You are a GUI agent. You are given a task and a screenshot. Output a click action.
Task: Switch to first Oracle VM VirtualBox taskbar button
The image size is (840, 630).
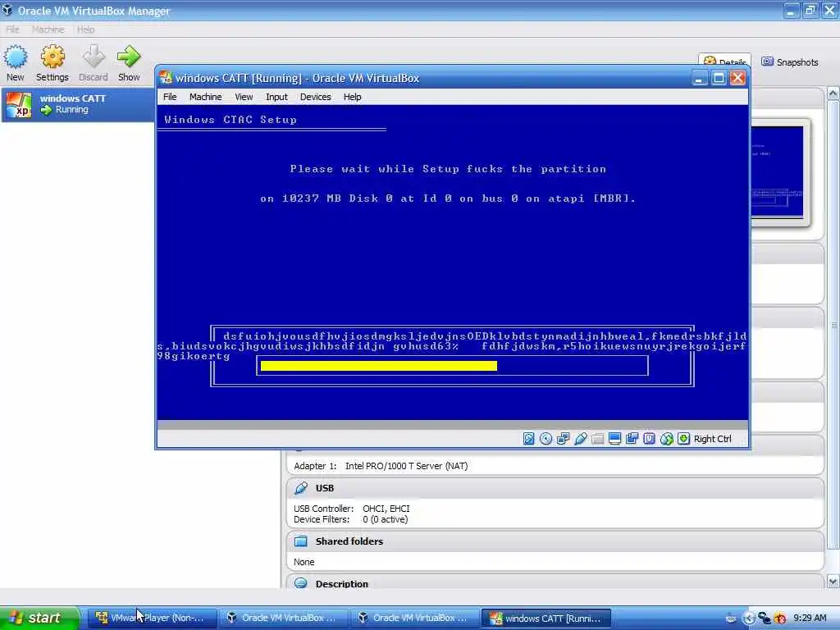[x=283, y=619]
